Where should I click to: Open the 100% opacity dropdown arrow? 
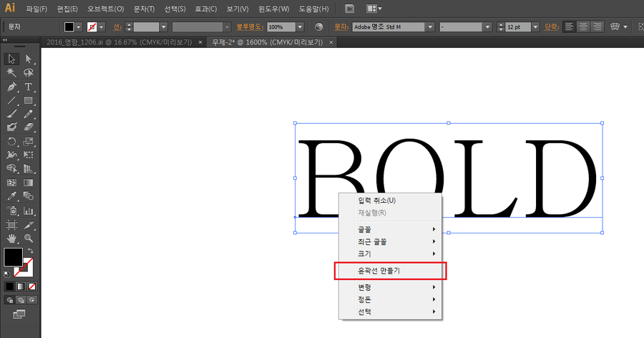pos(300,26)
